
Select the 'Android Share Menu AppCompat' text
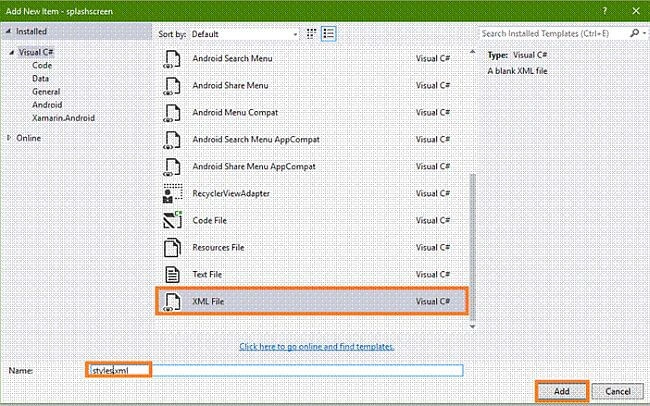tap(254, 166)
